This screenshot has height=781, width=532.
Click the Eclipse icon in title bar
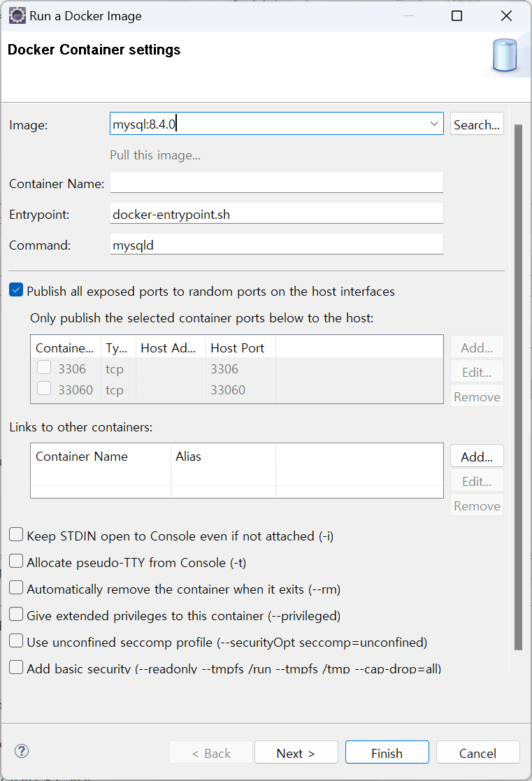pos(17,15)
